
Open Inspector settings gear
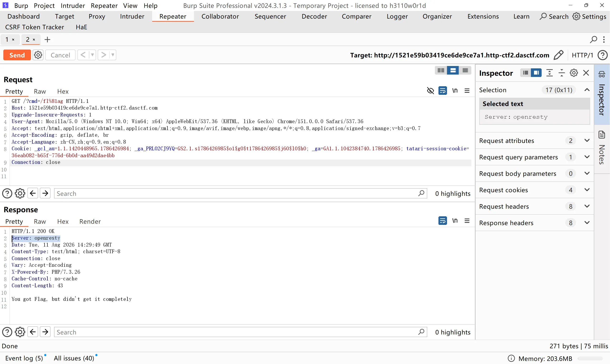point(574,73)
